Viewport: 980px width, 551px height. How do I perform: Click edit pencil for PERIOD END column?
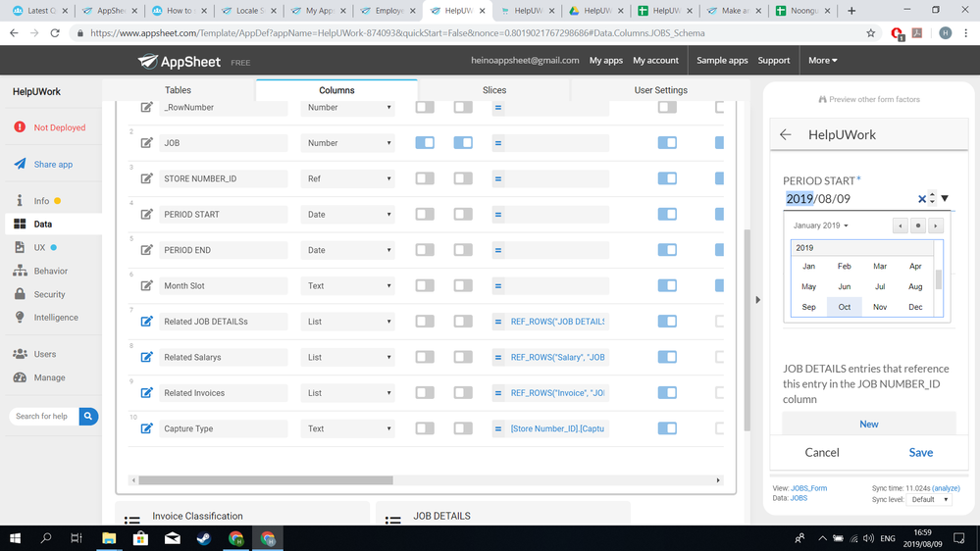(x=147, y=250)
